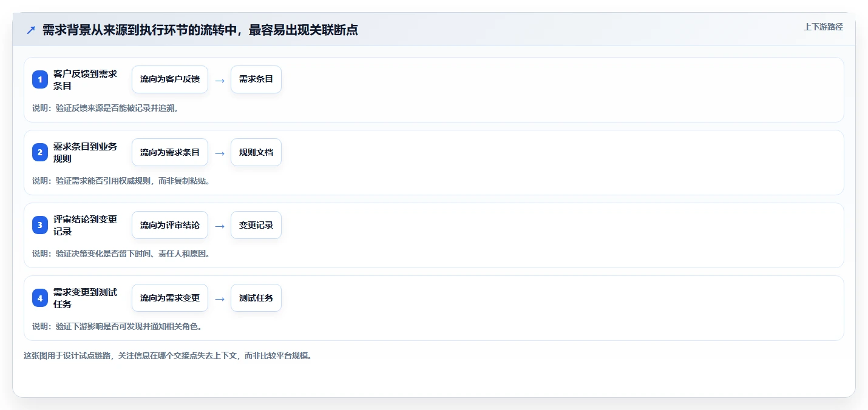The width and height of the screenshot is (868, 410).
Task: Click the arrow pointing to 规则文档 chip
Action: [220, 153]
